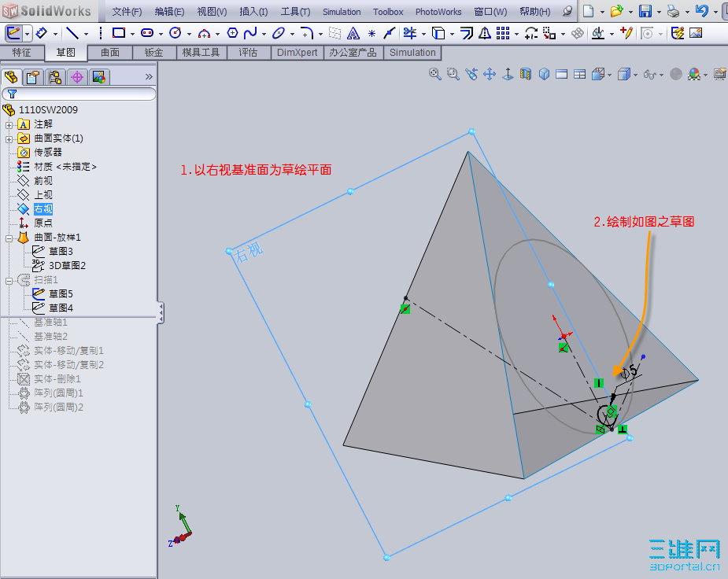This screenshot has height=579, width=728.
Task: Select the Spline tool
Action: point(250,33)
